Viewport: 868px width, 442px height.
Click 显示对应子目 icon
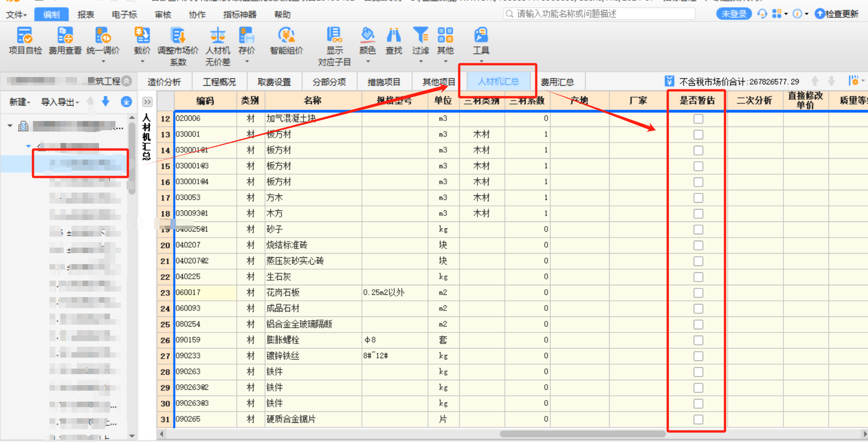[x=335, y=35]
